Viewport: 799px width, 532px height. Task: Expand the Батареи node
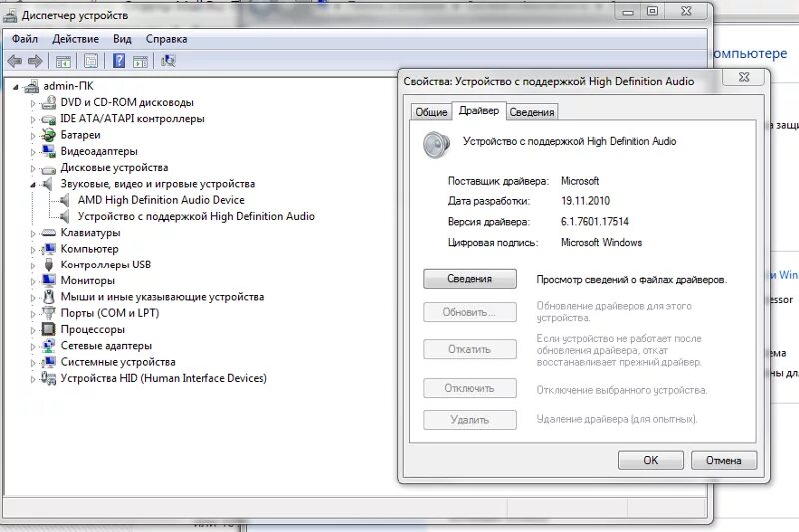33,136
